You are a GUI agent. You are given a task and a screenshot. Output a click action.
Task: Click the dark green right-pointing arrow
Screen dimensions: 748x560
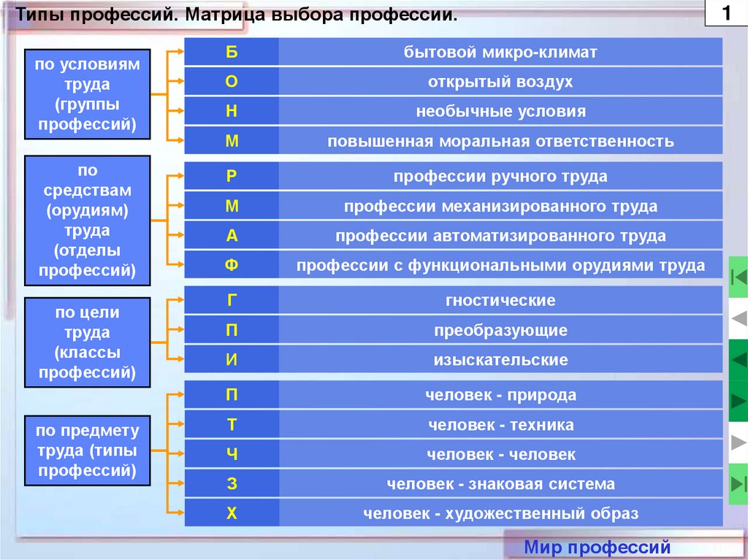739,401
